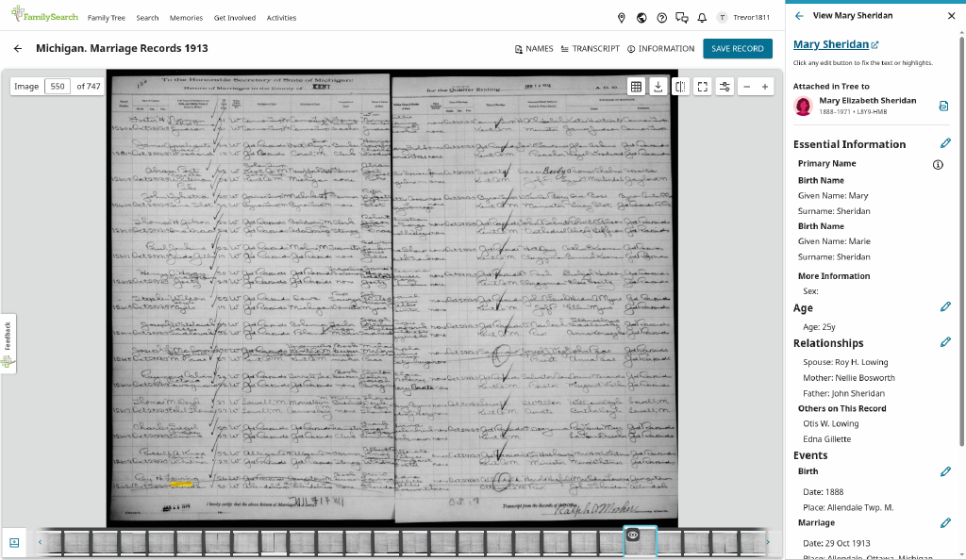Open the temple location pin icon
This screenshot has height=560, width=966.
621,18
